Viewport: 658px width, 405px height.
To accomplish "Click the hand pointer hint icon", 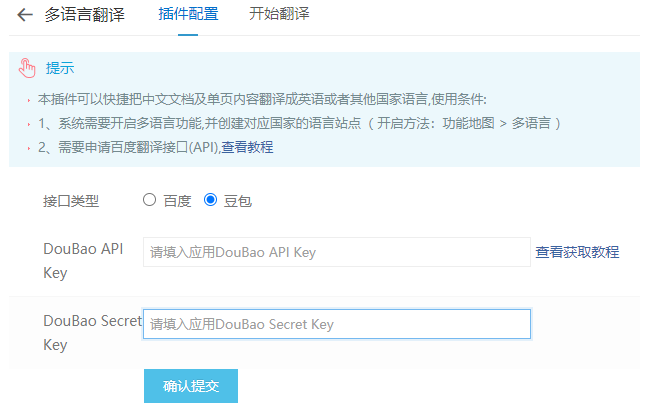I will tap(28, 68).
